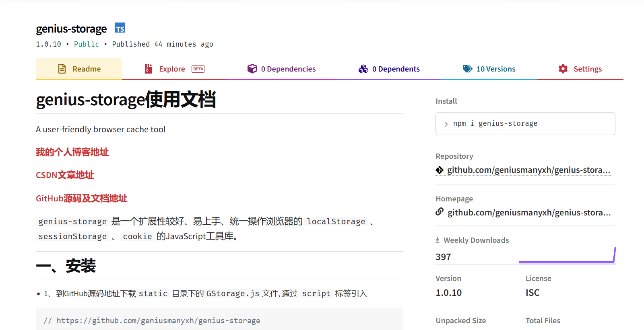644x330 pixels.
Task: Click the Homepage chain link icon
Action: 440,211
